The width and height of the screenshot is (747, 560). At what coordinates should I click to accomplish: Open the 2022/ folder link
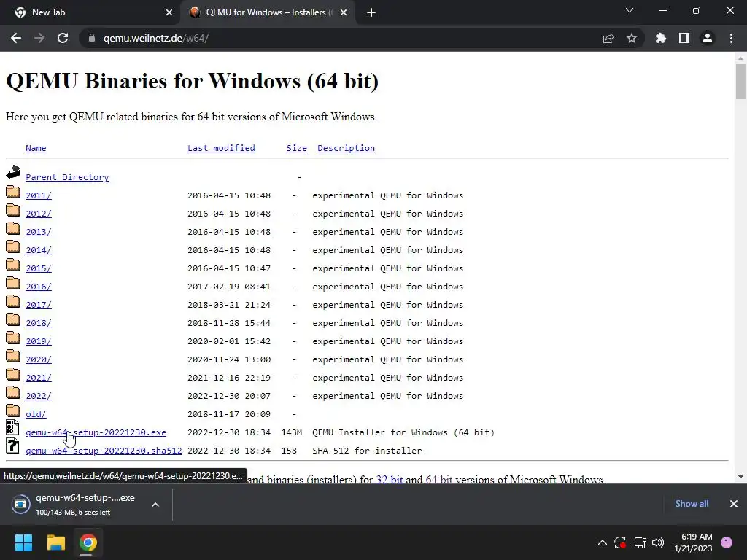39,396
